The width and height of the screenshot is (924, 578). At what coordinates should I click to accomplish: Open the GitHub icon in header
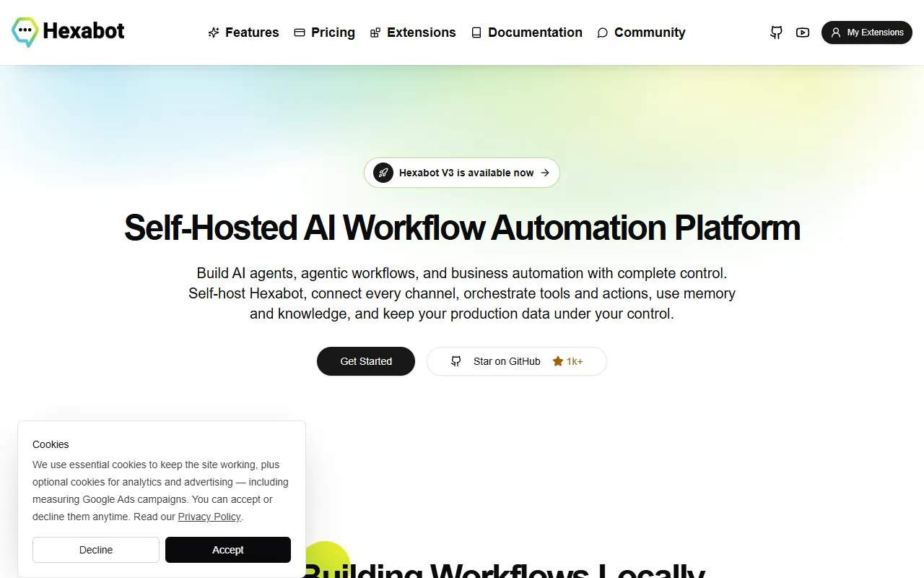coord(776,33)
